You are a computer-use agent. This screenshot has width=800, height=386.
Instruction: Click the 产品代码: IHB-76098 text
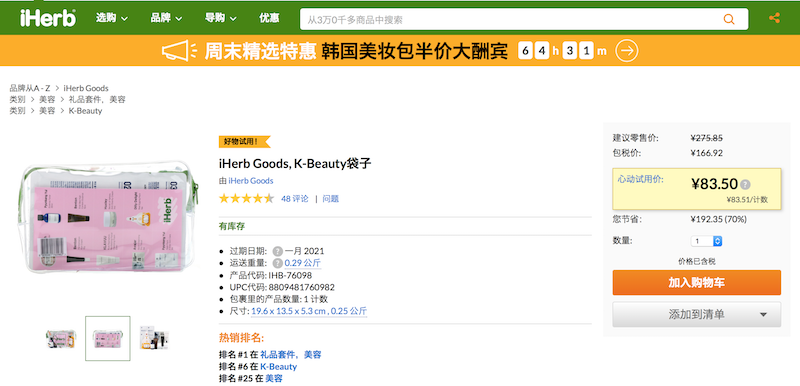pyautogui.click(x=271, y=275)
